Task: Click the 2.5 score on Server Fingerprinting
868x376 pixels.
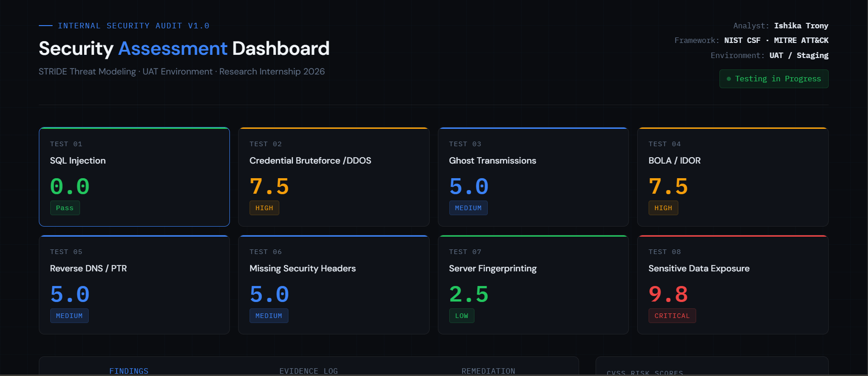Action: (469, 294)
